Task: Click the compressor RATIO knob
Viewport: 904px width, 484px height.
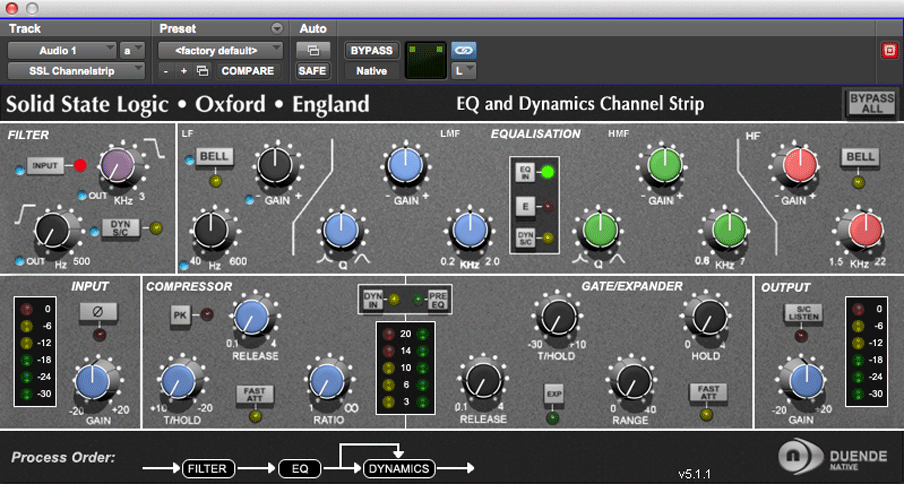Action: coord(326,381)
